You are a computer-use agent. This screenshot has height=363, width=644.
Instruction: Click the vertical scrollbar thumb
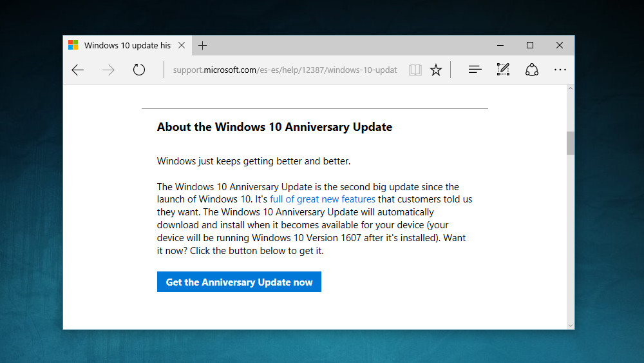pos(571,143)
